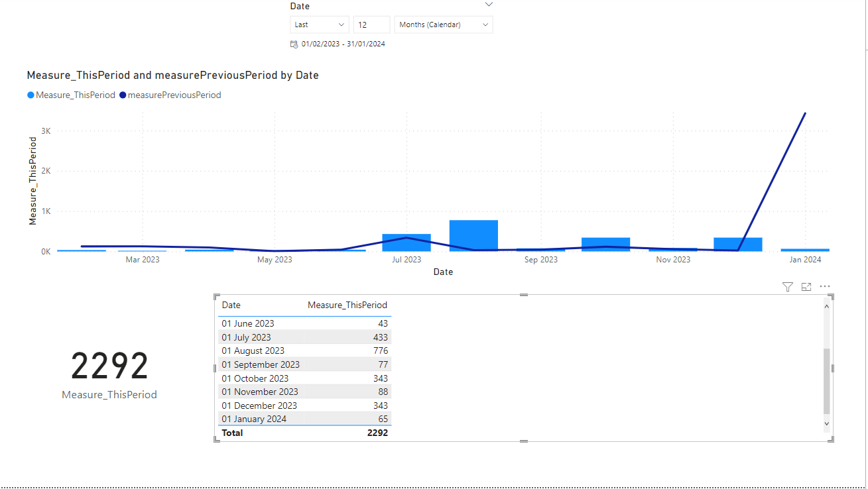Select the '01 June 2023' table row
Viewport: 868px width, 489px height.
click(x=305, y=323)
